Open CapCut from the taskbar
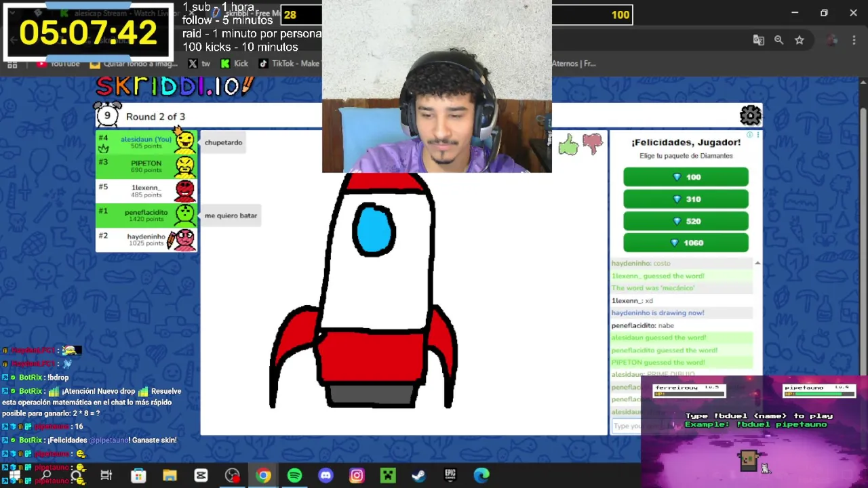This screenshot has height=488, width=868. pos(201,475)
